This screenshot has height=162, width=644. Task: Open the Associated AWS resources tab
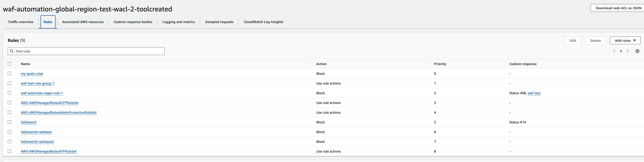83,22
